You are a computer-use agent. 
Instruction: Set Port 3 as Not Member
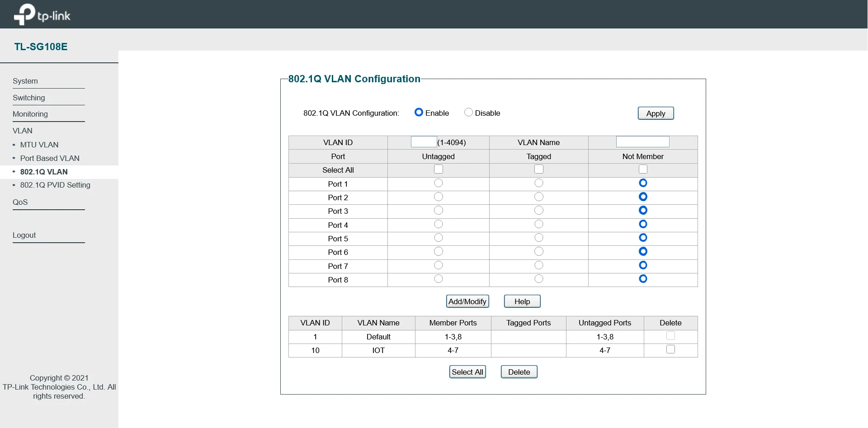click(643, 210)
